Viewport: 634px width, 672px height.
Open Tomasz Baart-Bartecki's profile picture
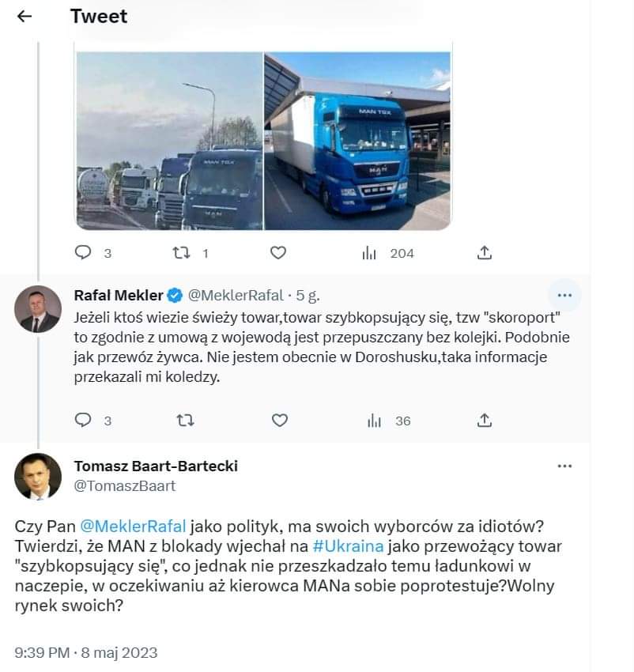pos(38,477)
